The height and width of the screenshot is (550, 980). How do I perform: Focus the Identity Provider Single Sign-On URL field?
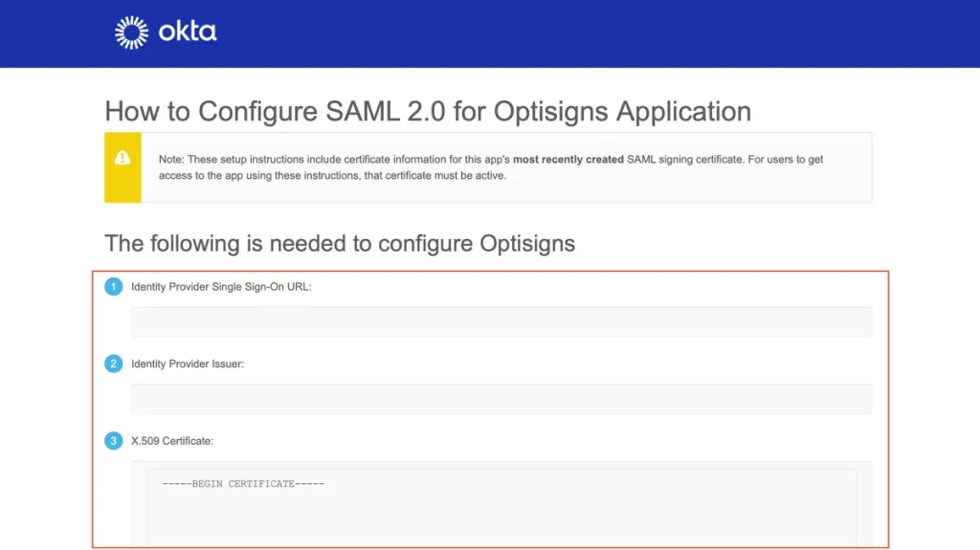pos(501,322)
